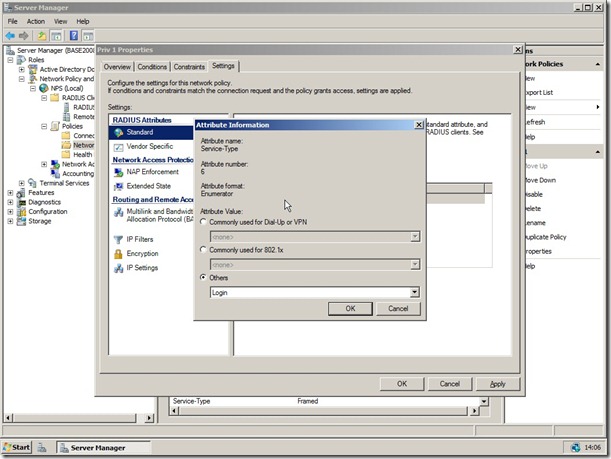Screen dimensions: 611x459
Task: Select the Service-Type row showing Framed
Action: [x=325, y=401]
